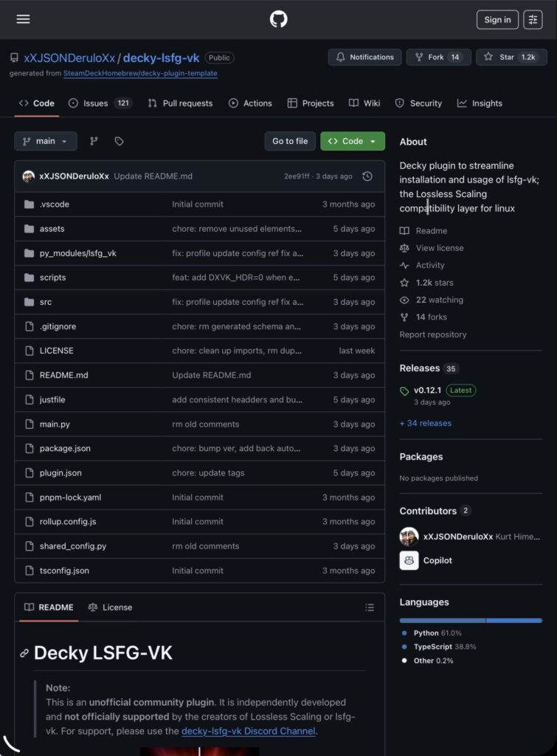Enable repository Notifications
This screenshot has height=756, width=557.
click(x=365, y=57)
